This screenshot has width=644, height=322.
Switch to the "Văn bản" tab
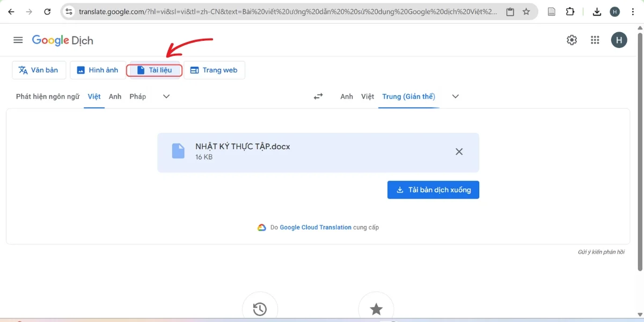[x=39, y=70]
